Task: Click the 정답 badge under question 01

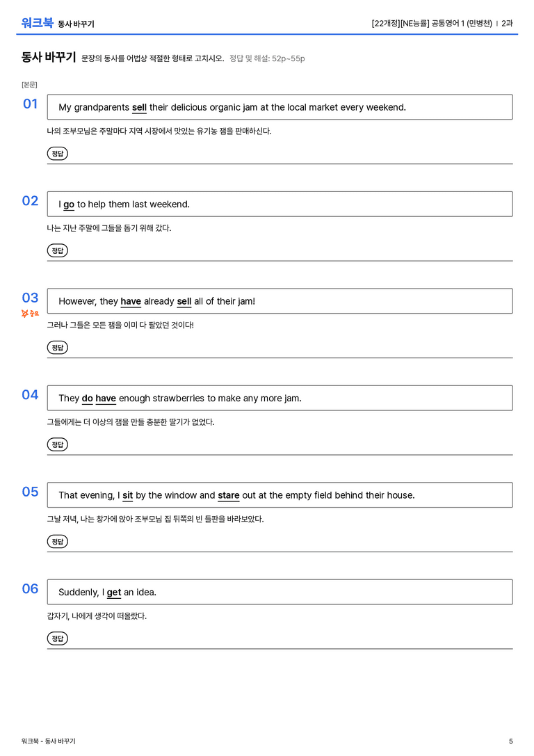Action: [57, 153]
